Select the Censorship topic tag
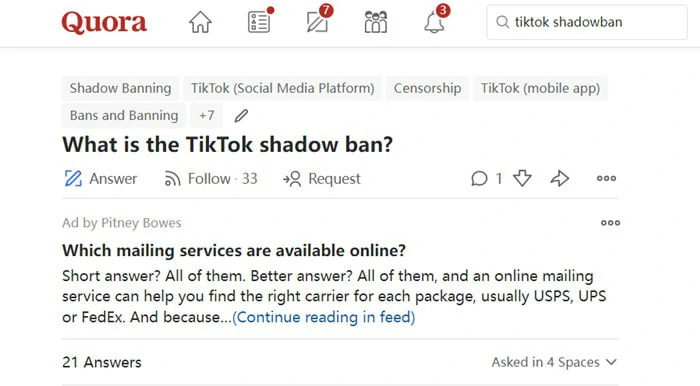This screenshot has height=386, width=700. [x=427, y=88]
